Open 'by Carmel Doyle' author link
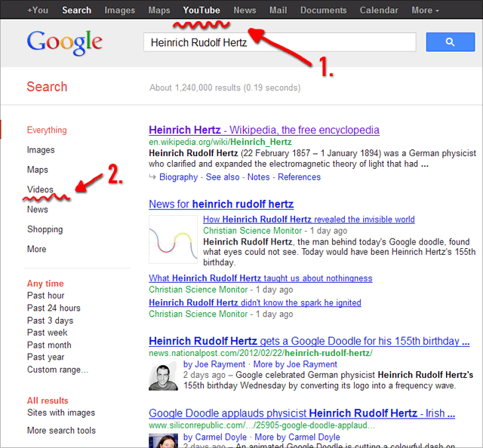 (x=215, y=437)
